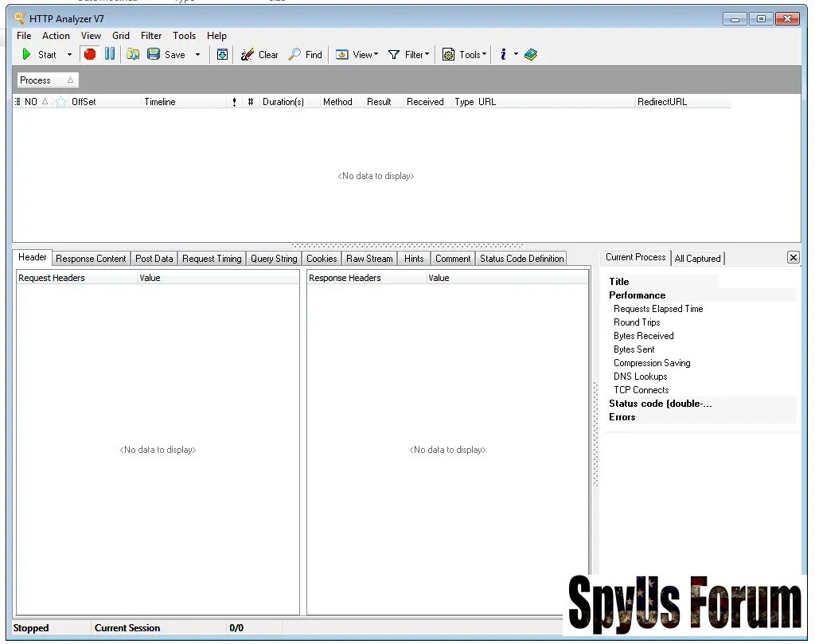Image resolution: width=815 pixels, height=644 pixels.
Task: Click the auto-scroll down arrow icon
Action: click(x=222, y=54)
